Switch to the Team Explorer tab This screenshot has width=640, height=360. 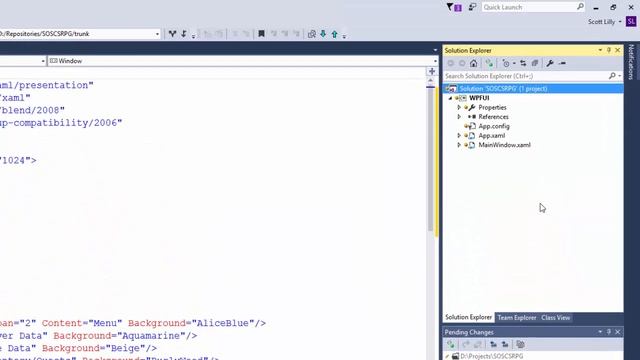516,318
